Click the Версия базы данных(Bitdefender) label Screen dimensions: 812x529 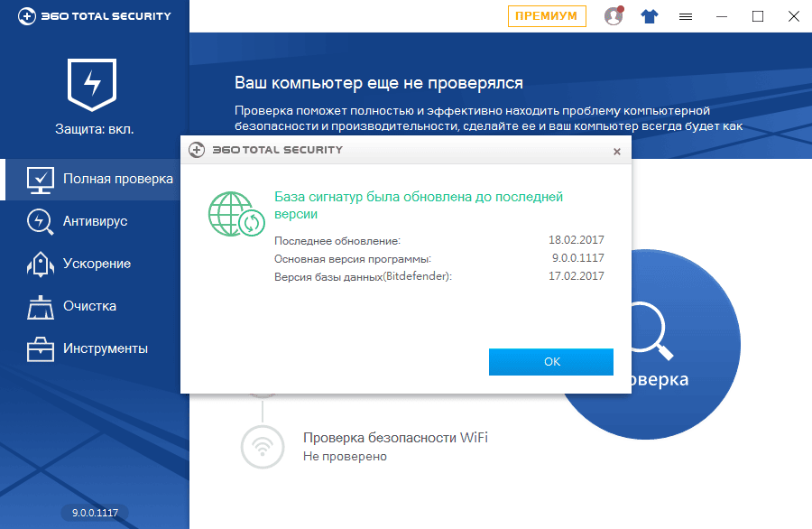click(x=363, y=276)
